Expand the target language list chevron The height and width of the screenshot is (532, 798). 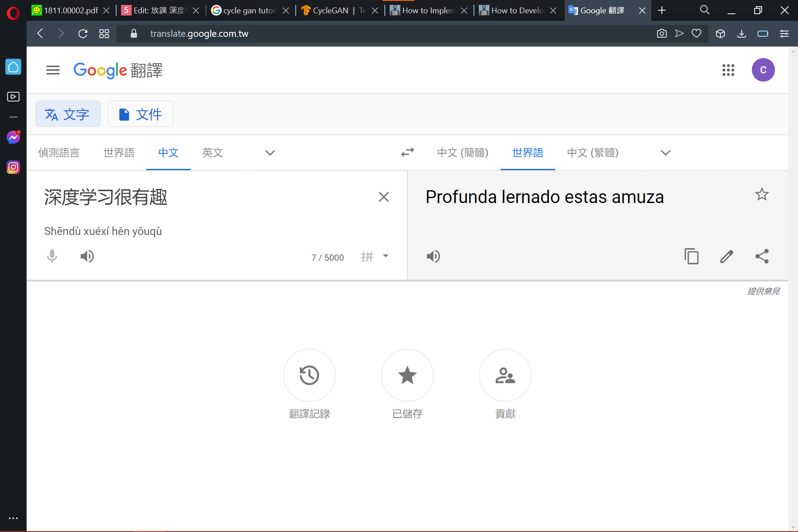(x=665, y=153)
